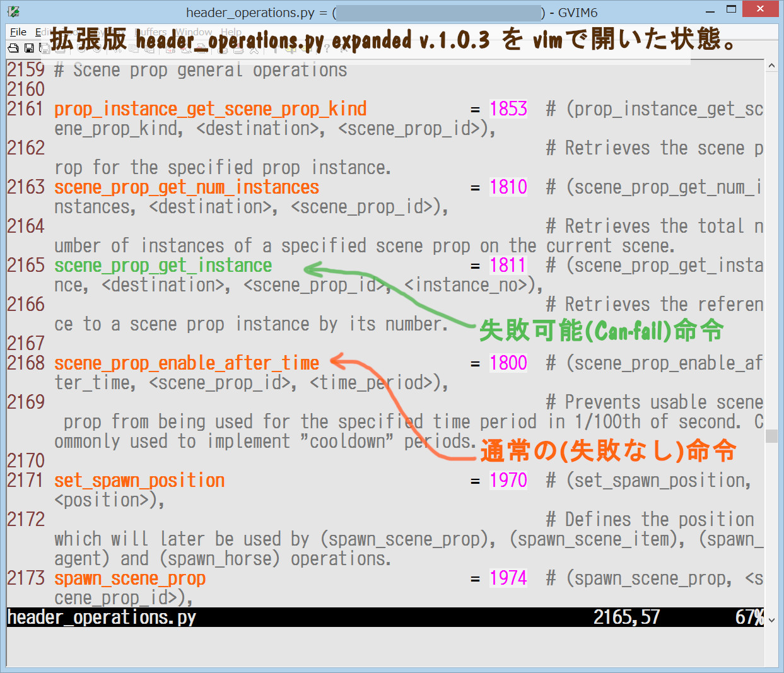The image size is (784, 673).
Task: Click on scene_prop_enable_after_time in line 2168
Action: 187,363
